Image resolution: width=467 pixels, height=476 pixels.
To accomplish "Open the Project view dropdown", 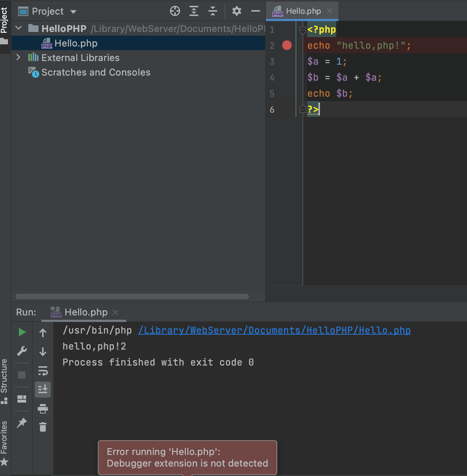I will pyautogui.click(x=48, y=11).
